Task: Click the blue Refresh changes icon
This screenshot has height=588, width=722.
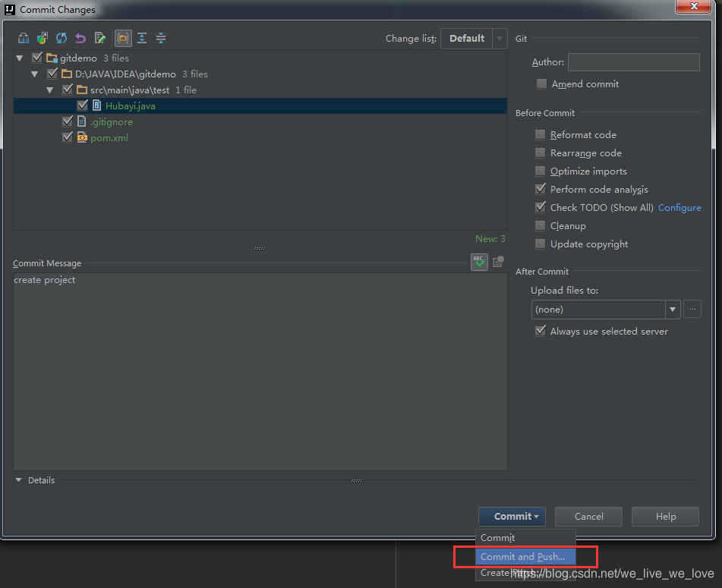Action: pyautogui.click(x=61, y=38)
